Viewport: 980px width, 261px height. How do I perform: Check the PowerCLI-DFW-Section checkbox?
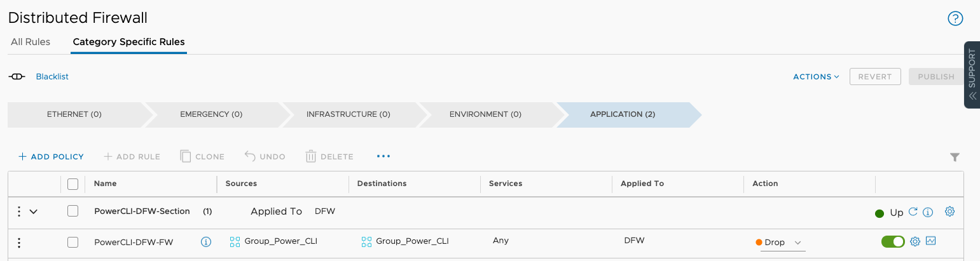pyautogui.click(x=72, y=211)
